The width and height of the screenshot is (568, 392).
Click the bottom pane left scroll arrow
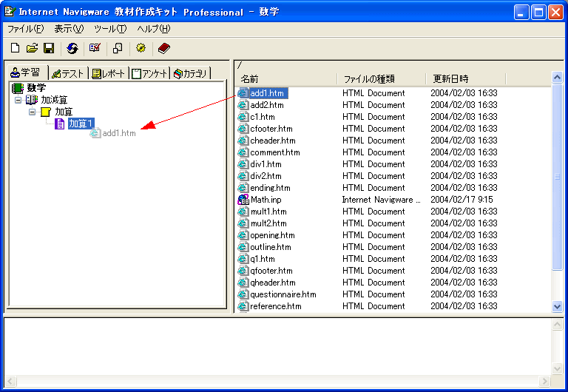tap(10, 382)
